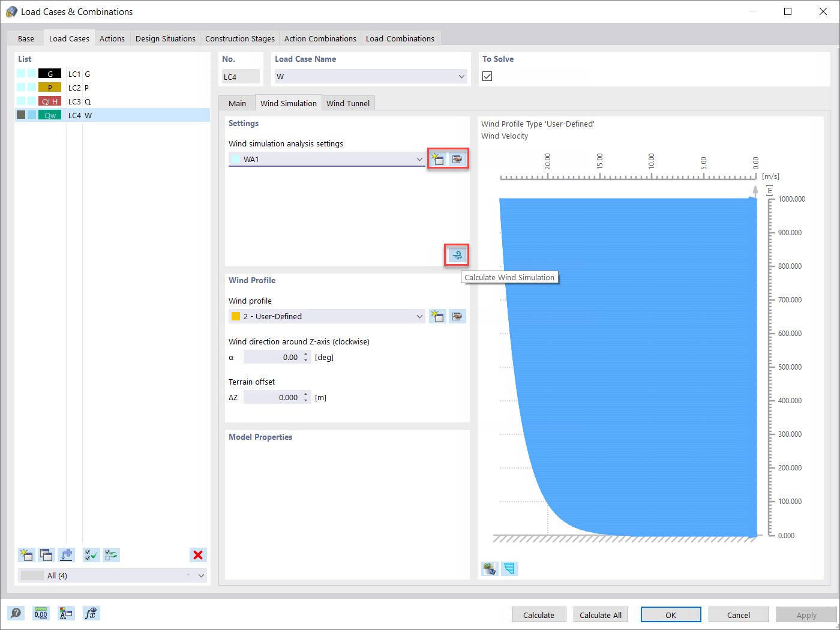Viewport: 840px width, 630px height.
Task: Click the Calculate Wind Simulation icon
Action: 457,255
